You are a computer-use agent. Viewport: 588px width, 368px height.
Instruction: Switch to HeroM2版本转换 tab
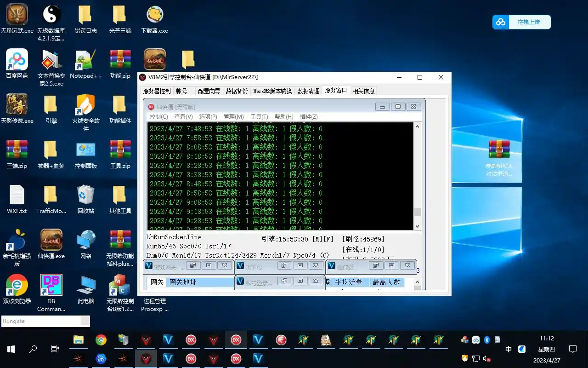[x=272, y=91]
